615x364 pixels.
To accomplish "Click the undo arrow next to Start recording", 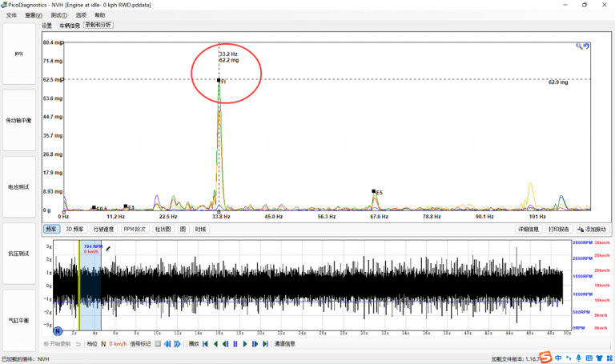I will [x=78, y=344].
